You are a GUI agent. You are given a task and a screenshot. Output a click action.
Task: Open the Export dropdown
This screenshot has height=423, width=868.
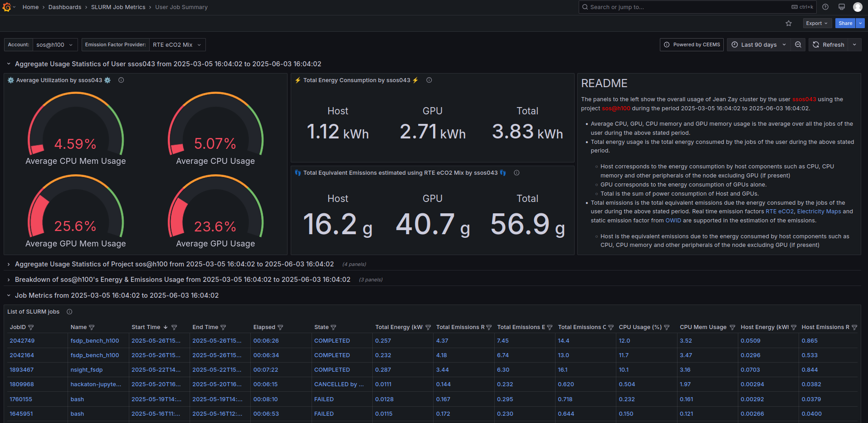(x=817, y=23)
